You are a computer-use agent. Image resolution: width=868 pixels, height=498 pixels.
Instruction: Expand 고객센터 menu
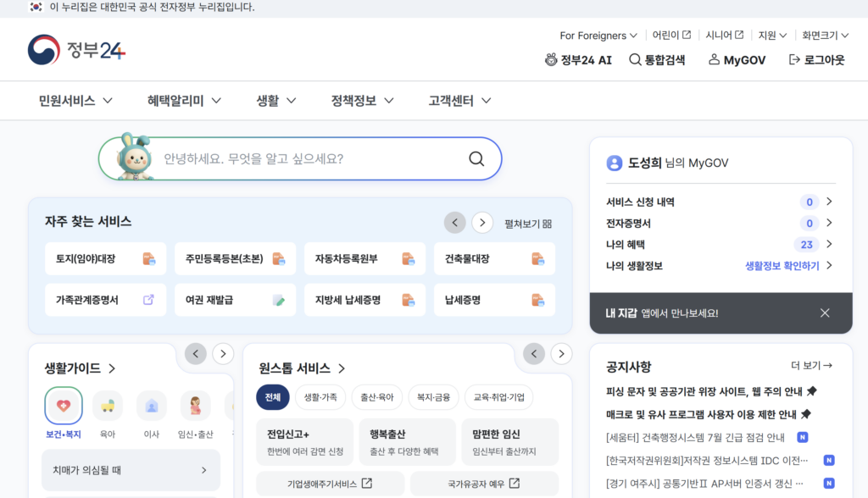pos(459,101)
